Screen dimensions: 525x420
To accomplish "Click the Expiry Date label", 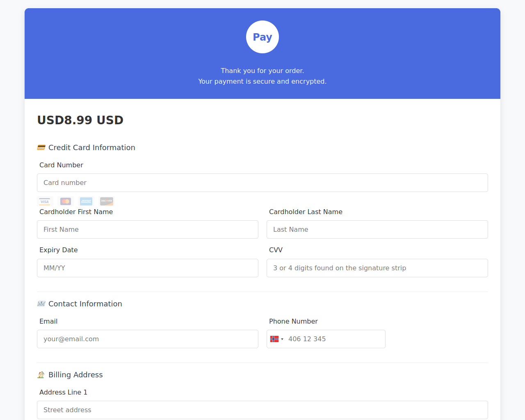I will point(58,250).
